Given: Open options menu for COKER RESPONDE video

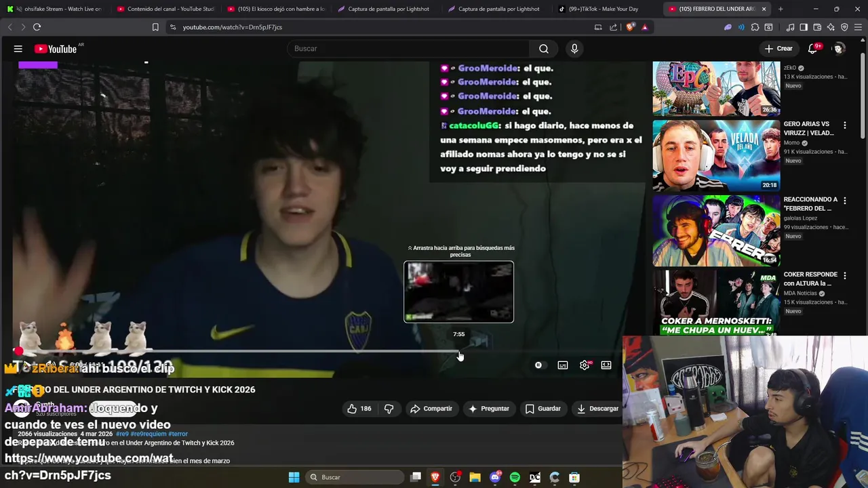Looking at the screenshot, I should coord(844,276).
